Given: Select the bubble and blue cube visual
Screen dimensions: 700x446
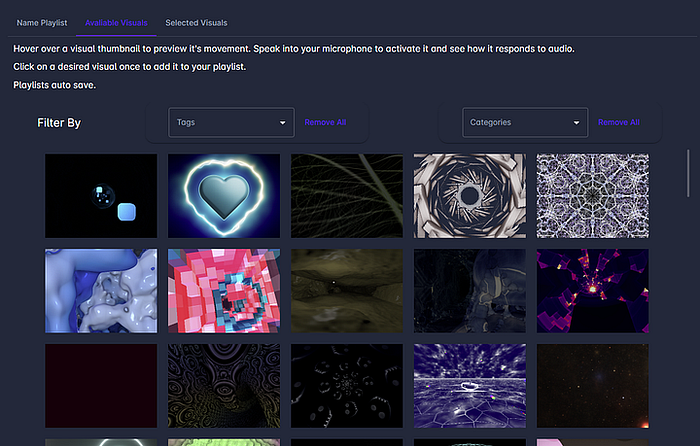Looking at the screenshot, I should pyautogui.click(x=101, y=196).
